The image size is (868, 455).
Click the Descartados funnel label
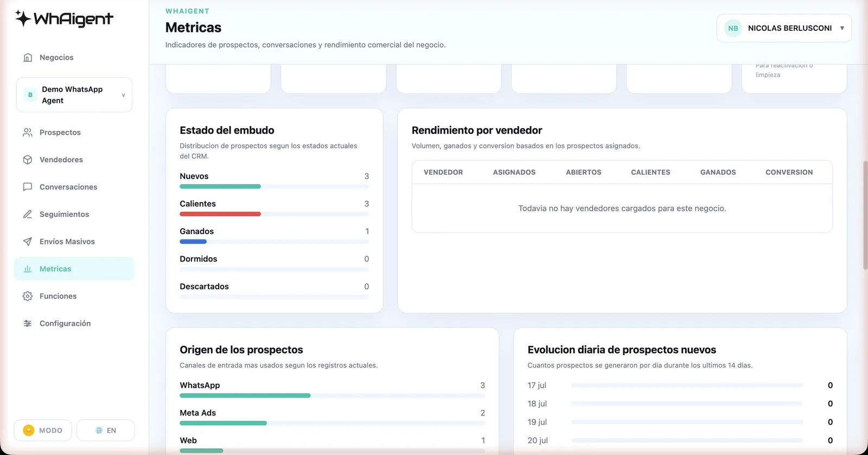click(204, 287)
